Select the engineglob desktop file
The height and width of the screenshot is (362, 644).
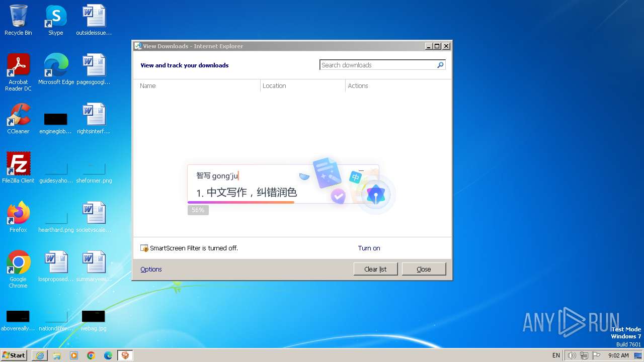click(55, 123)
